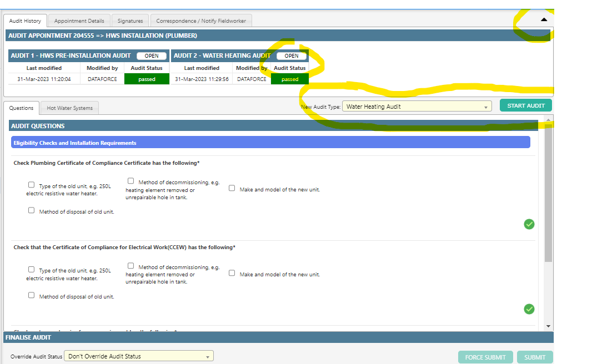Click the questions scrollbar down arrow

(549, 326)
